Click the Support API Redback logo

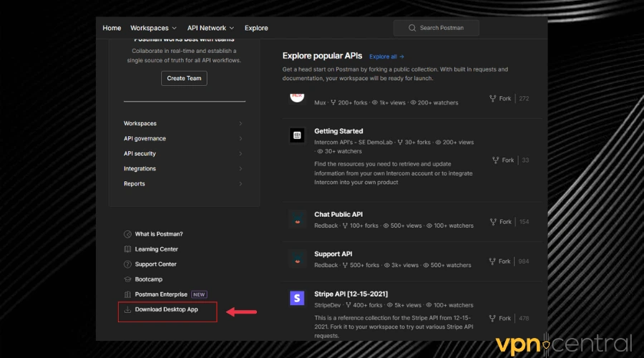pyautogui.click(x=297, y=259)
